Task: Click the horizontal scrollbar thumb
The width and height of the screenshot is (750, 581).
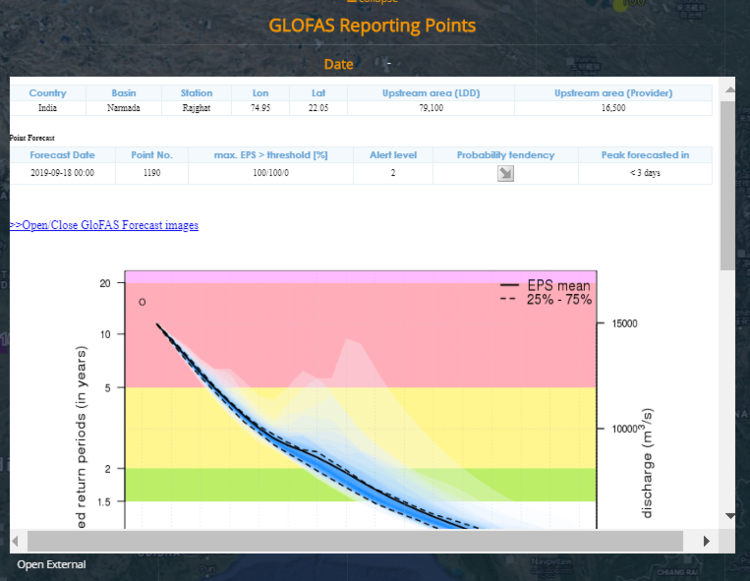Action: click(x=355, y=541)
